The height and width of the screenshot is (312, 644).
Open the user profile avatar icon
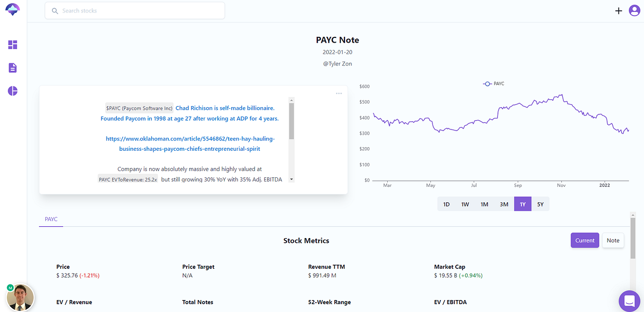point(634,10)
